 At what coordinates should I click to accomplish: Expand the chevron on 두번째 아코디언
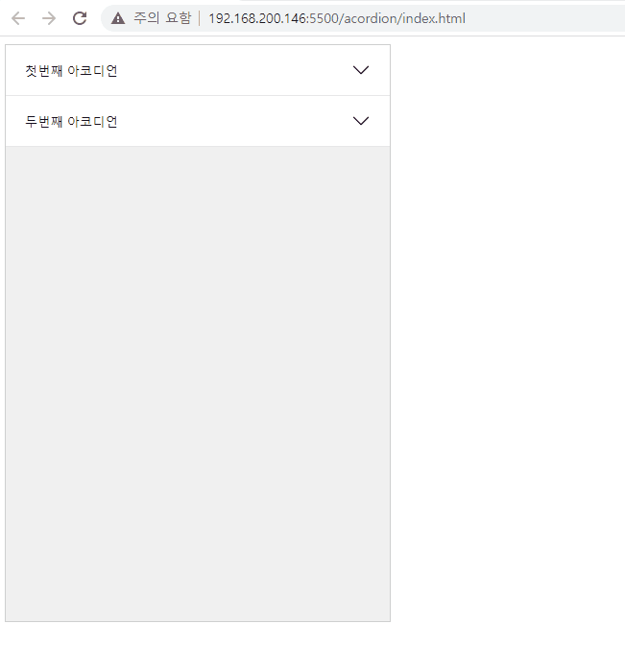pos(361,121)
